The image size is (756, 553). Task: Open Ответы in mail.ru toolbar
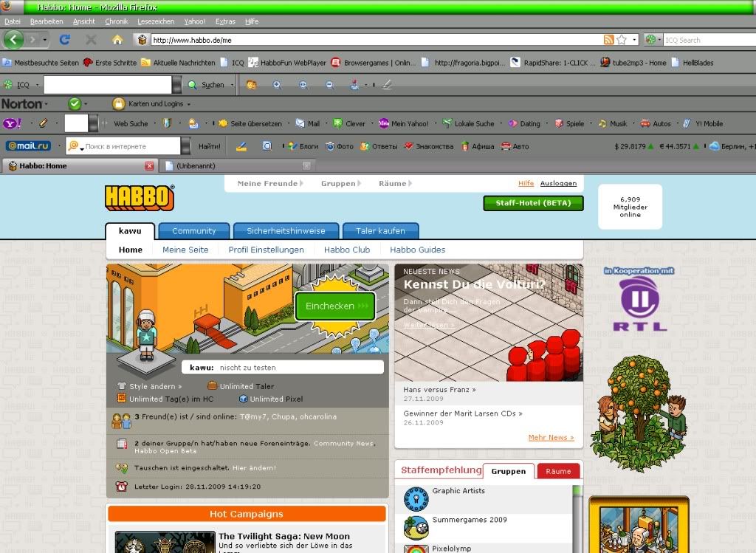coord(379,146)
